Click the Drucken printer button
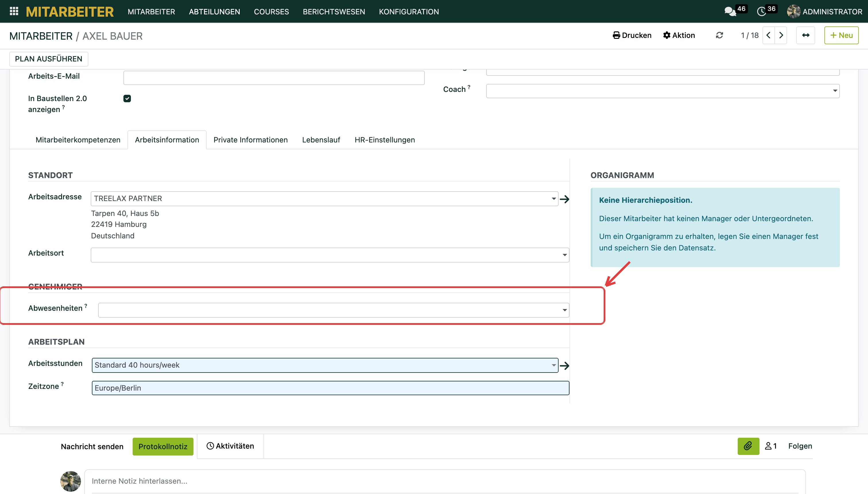Screen dimensions: 868x494 point(632,35)
